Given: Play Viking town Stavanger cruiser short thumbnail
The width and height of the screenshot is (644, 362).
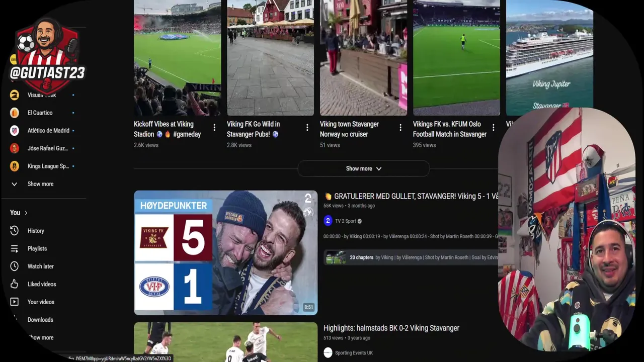Looking at the screenshot, I should [363, 58].
